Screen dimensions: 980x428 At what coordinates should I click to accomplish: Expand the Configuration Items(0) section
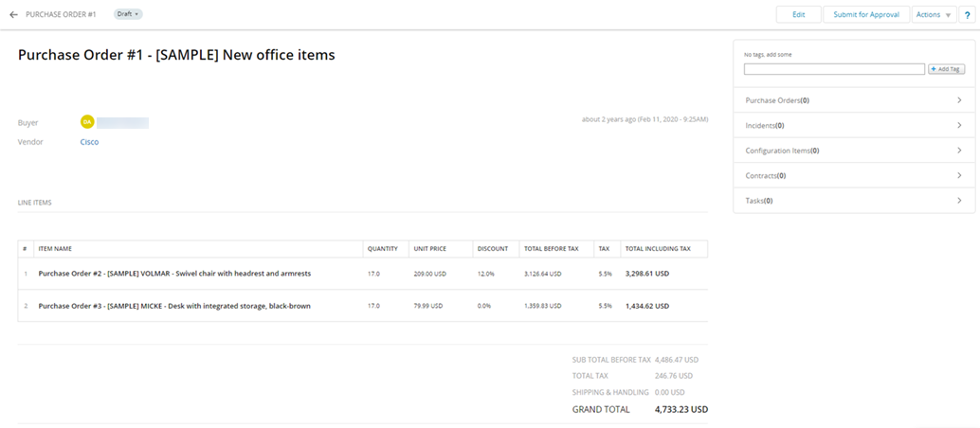[x=853, y=151]
